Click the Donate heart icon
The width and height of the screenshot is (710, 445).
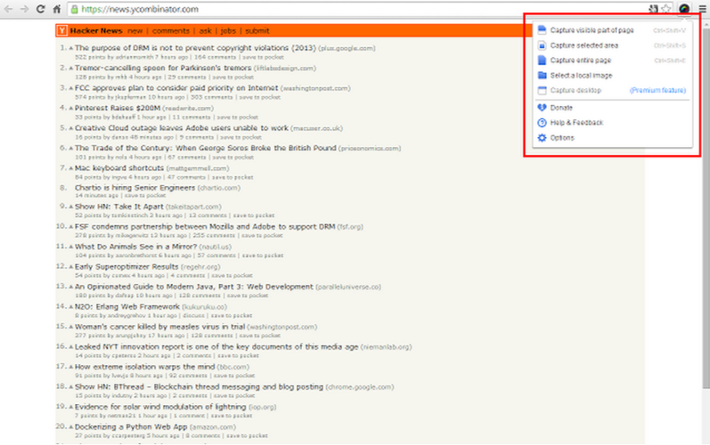[x=542, y=107]
